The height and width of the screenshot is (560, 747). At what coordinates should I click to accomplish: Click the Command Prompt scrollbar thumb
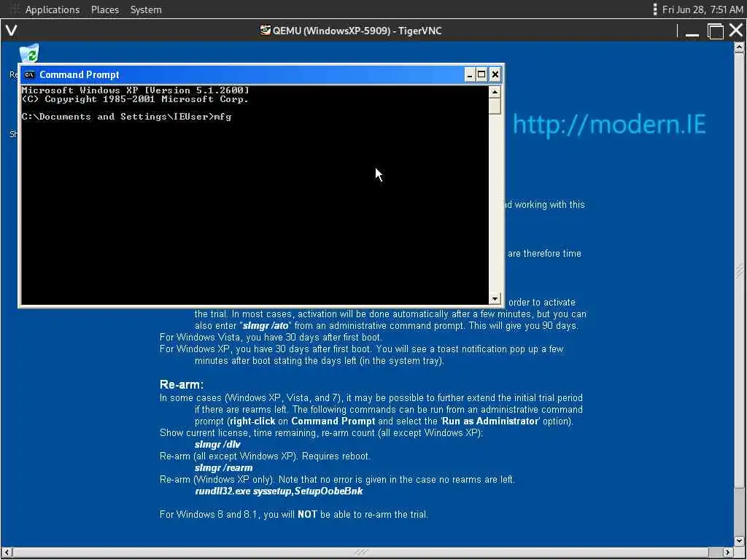point(495,106)
